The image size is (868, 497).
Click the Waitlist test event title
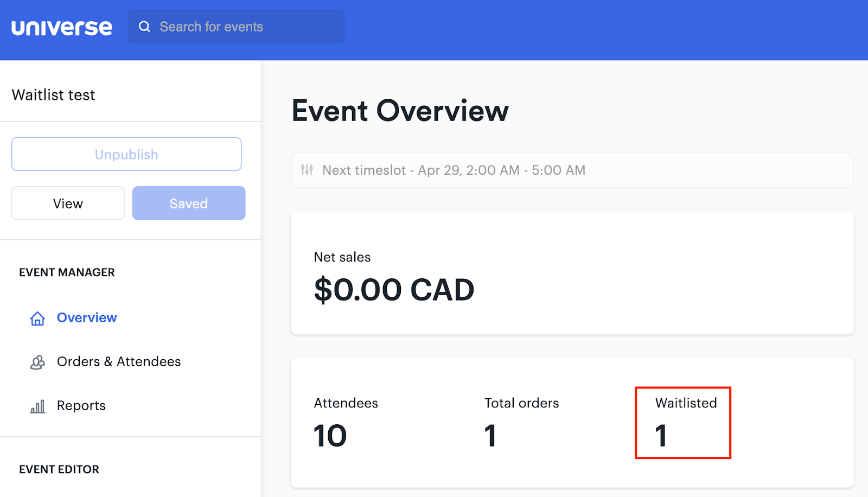53,94
